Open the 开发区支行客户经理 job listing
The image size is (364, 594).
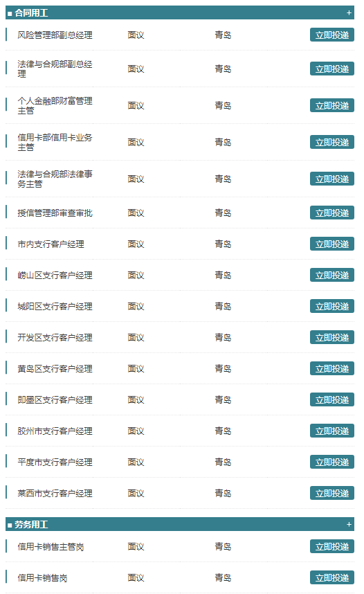[x=55, y=338]
